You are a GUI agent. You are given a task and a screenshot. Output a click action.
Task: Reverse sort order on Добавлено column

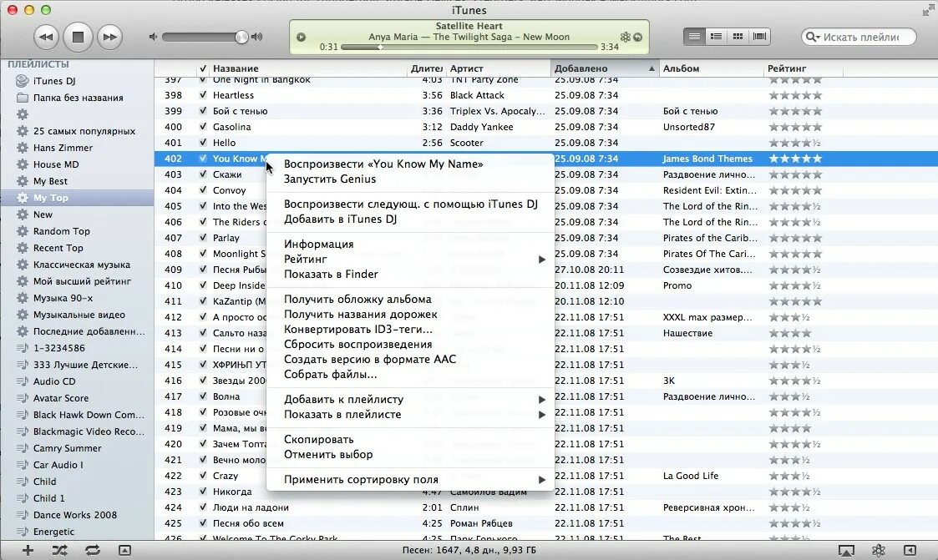(x=604, y=68)
